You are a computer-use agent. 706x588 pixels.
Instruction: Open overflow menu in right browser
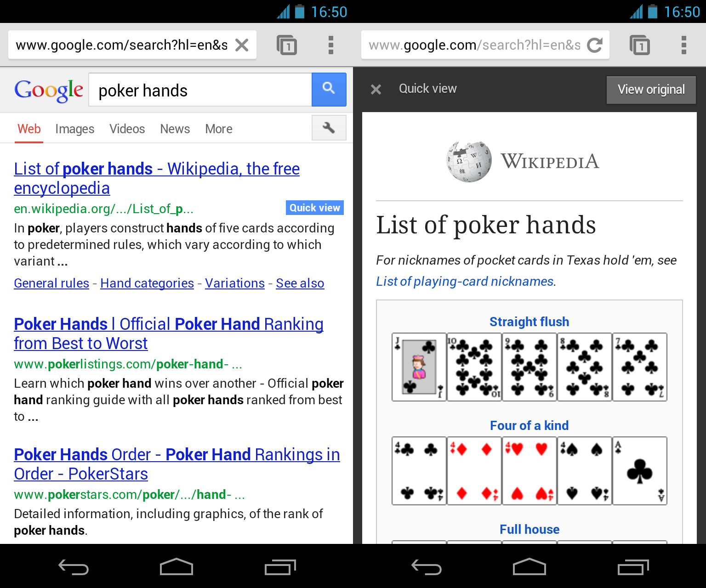tap(684, 45)
